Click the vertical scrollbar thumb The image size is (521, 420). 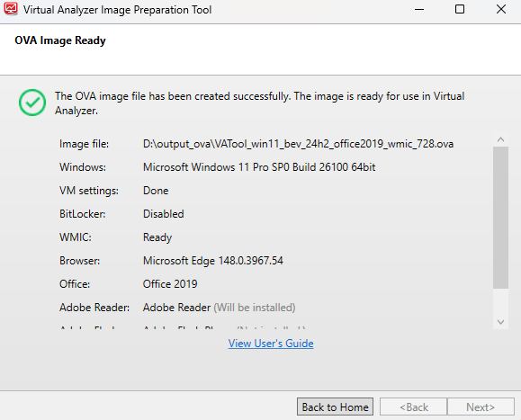500,218
